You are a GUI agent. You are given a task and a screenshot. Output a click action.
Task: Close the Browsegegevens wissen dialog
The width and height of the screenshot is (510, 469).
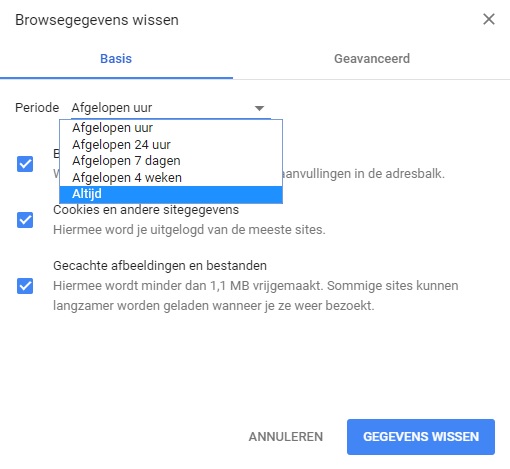pyautogui.click(x=489, y=19)
